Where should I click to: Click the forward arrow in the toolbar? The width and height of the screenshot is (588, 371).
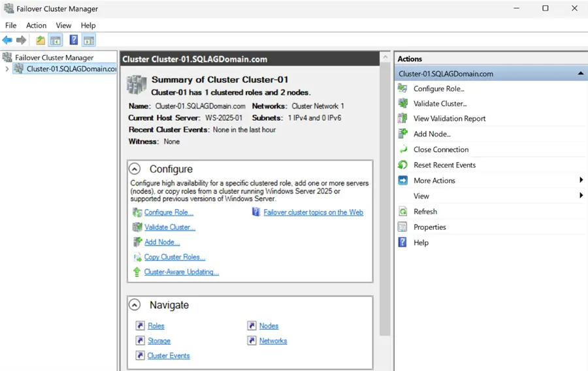point(22,40)
